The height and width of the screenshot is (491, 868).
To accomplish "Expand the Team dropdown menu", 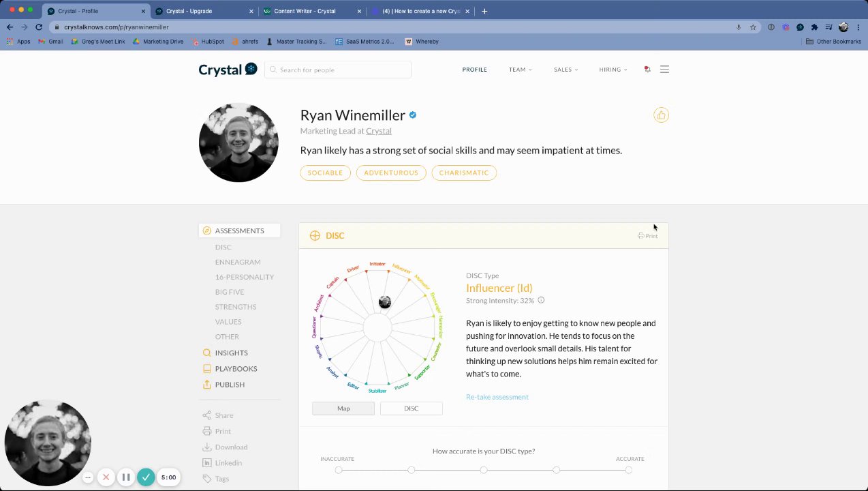I will pos(521,70).
